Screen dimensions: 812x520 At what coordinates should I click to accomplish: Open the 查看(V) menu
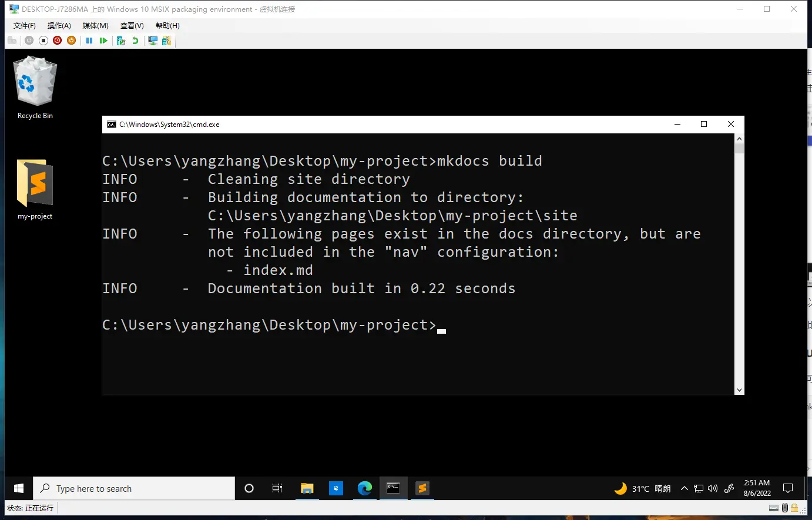(x=132, y=26)
